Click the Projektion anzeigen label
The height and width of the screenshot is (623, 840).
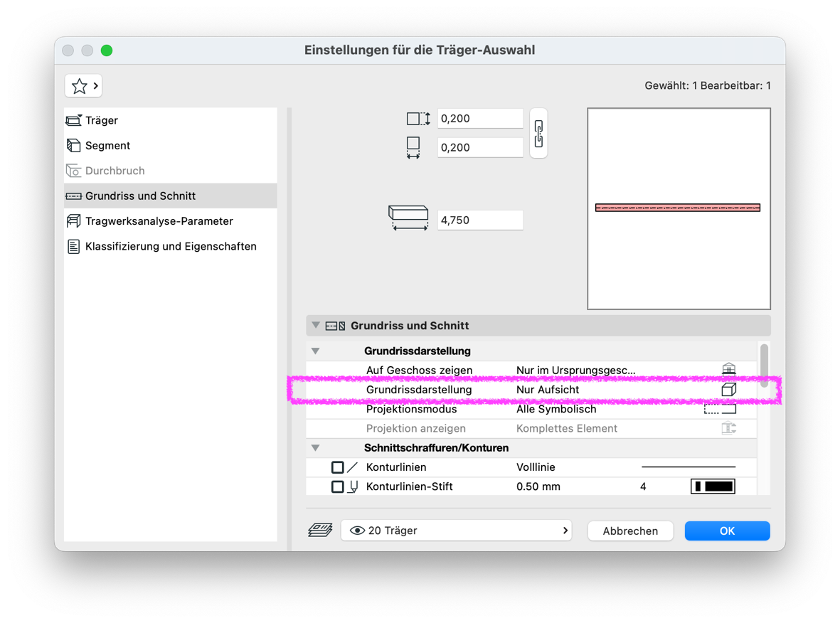(415, 429)
